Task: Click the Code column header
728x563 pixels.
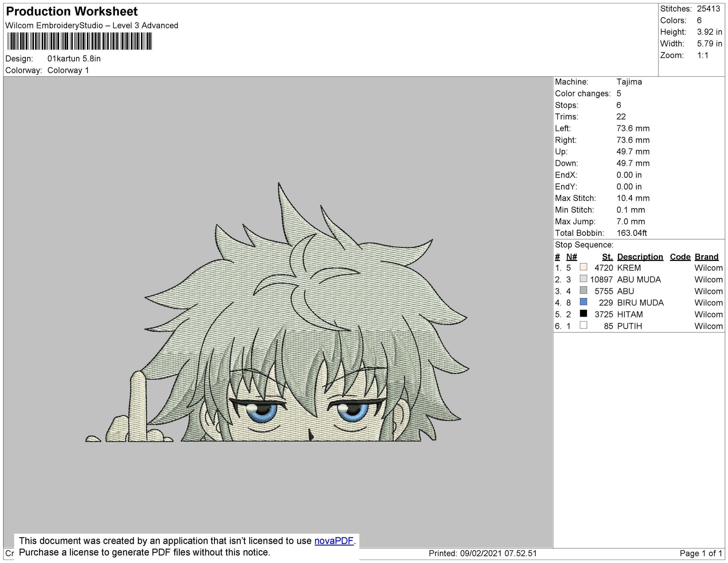Action: point(680,257)
